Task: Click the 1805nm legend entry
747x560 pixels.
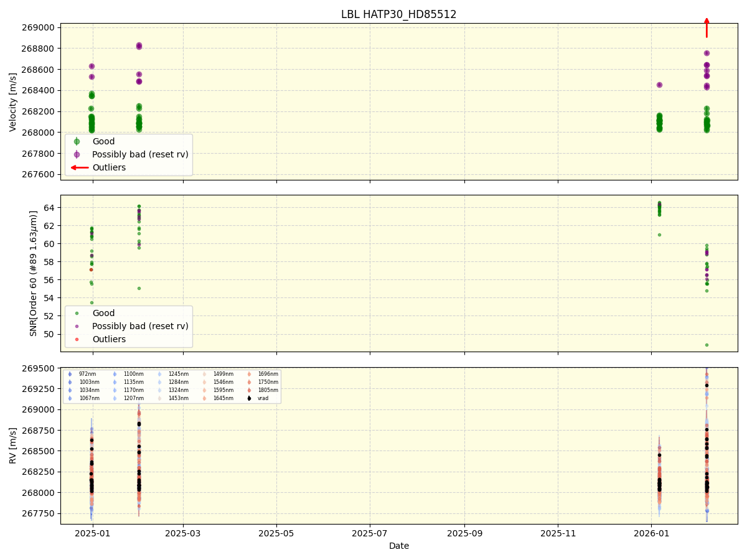Action: [x=263, y=390]
